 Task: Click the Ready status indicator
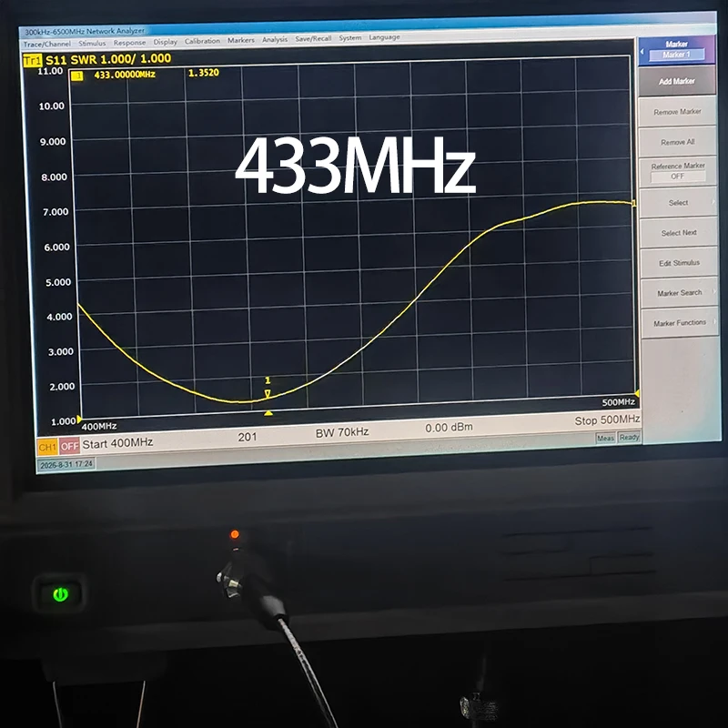629,437
